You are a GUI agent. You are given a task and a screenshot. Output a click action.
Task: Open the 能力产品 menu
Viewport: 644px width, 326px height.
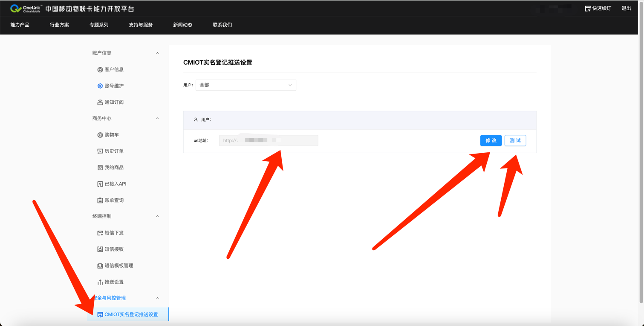(x=20, y=25)
